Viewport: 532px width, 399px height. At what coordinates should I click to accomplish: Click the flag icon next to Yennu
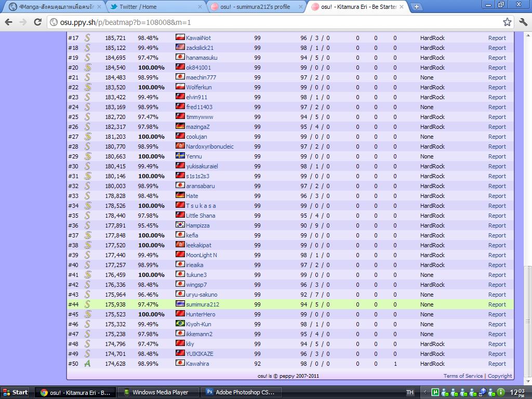[180, 156]
